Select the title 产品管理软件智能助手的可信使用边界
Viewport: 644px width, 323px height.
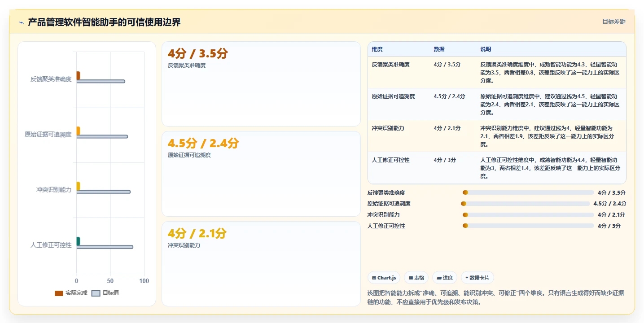tap(104, 22)
